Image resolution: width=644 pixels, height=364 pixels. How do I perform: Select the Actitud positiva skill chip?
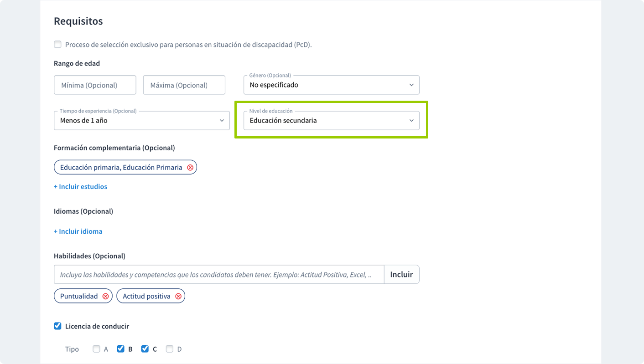point(146,296)
